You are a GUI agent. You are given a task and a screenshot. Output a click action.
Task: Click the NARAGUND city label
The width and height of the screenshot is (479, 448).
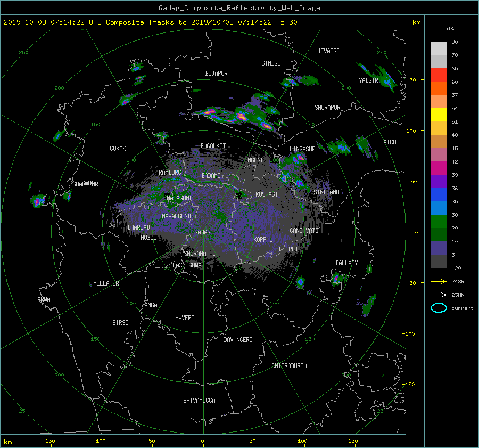pos(180,198)
